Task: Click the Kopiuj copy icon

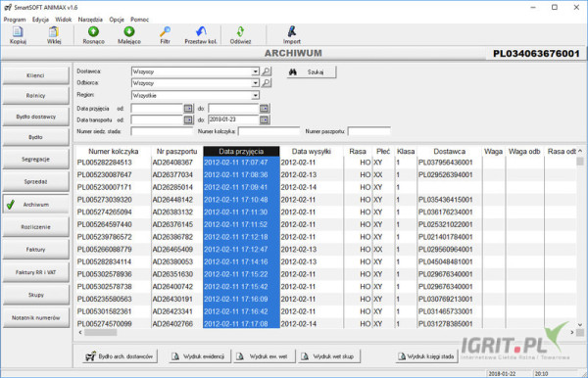Action: point(18,32)
